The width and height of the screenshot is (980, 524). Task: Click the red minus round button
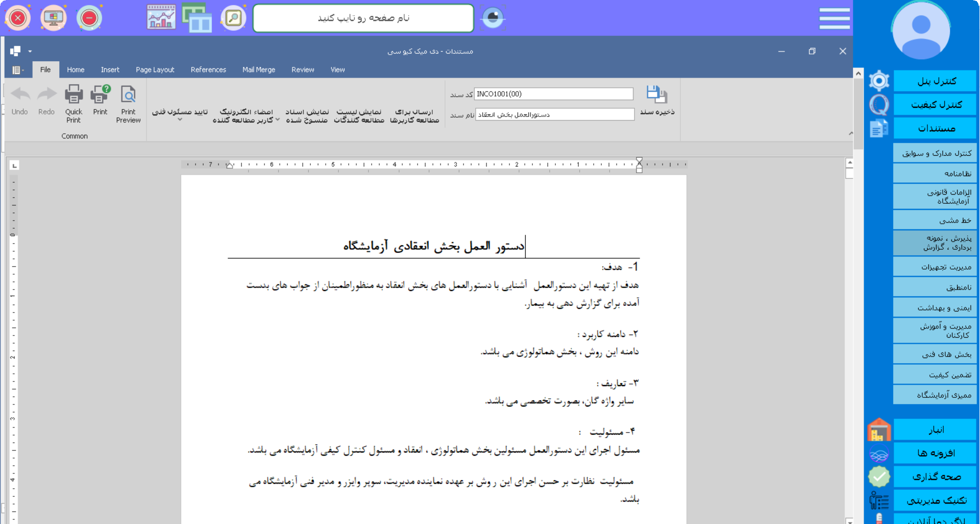(x=89, y=18)
